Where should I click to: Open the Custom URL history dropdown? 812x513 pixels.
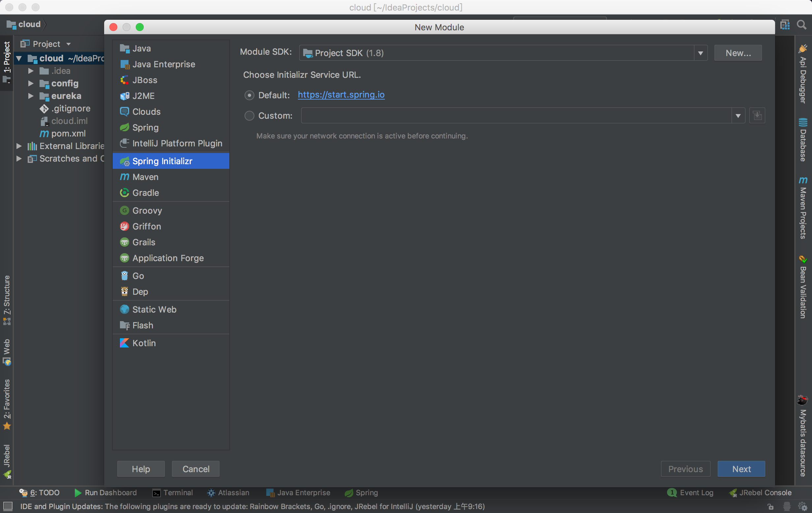pyautogui.click(x=738, y=116)
